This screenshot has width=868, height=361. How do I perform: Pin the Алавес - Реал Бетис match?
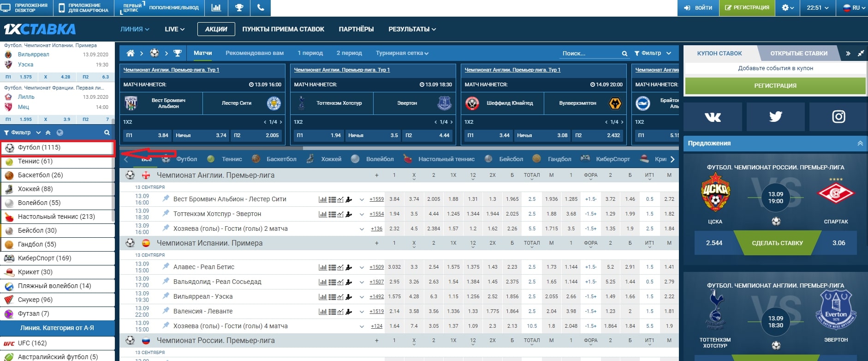[166, 266]
